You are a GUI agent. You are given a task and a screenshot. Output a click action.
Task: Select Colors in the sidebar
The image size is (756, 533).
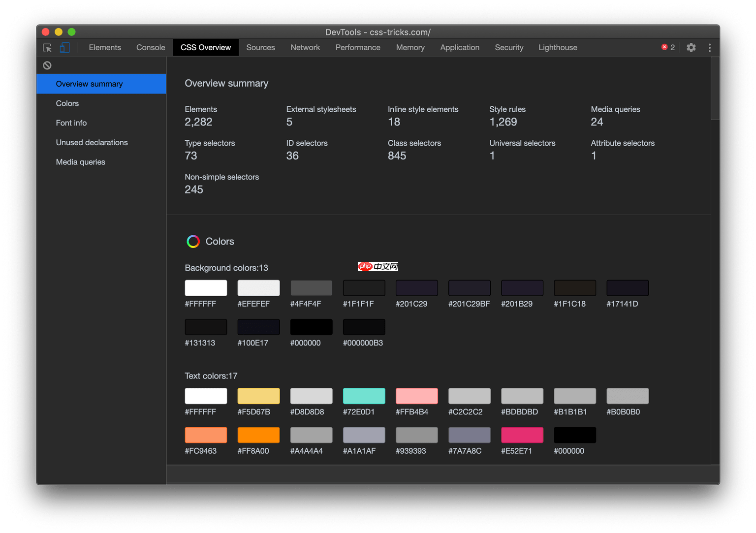pyautogui.click(x=67, y=103)
